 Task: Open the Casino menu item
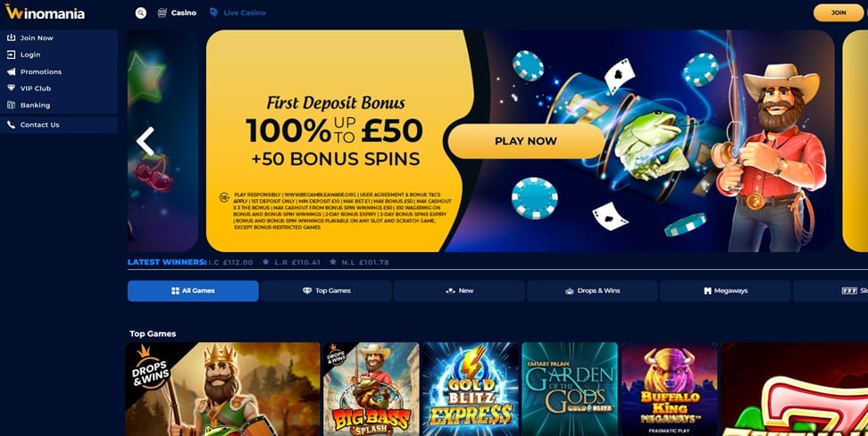point(177,13)
